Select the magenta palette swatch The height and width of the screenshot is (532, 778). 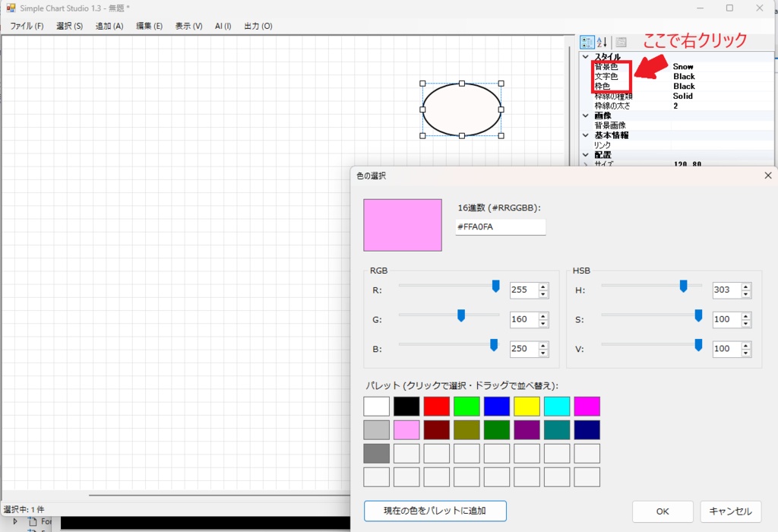point(587,407)
